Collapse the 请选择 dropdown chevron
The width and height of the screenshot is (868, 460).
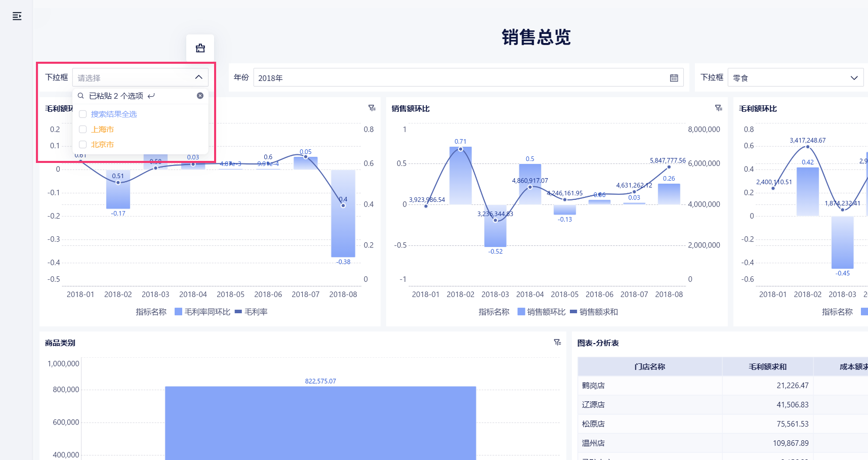[x=198, y=77]
